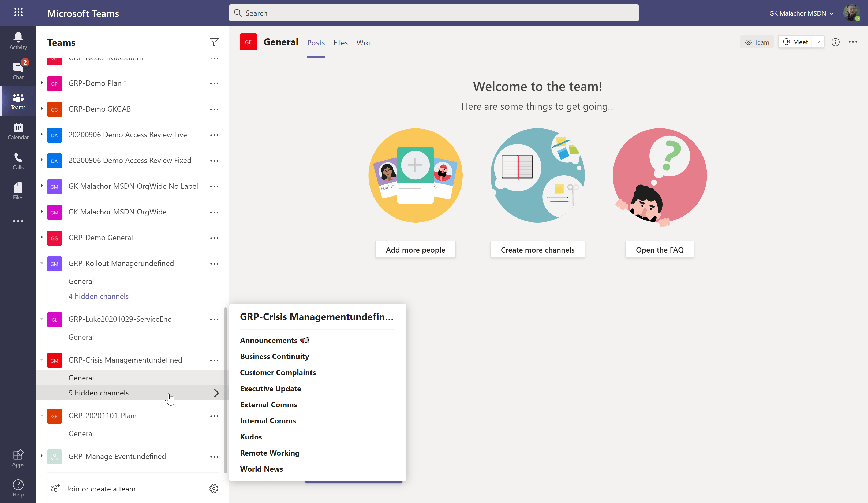868x503 pixels.
Task: Click the 9 hidden channels chevron
Action: (216, 393)
